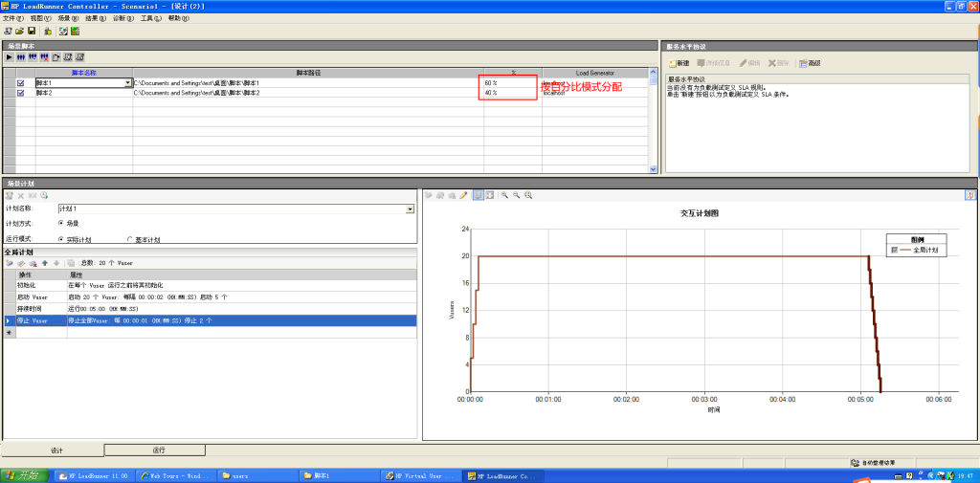Click the zoom in icon above graph
980x483 pixels.
[x=504, y=195]
